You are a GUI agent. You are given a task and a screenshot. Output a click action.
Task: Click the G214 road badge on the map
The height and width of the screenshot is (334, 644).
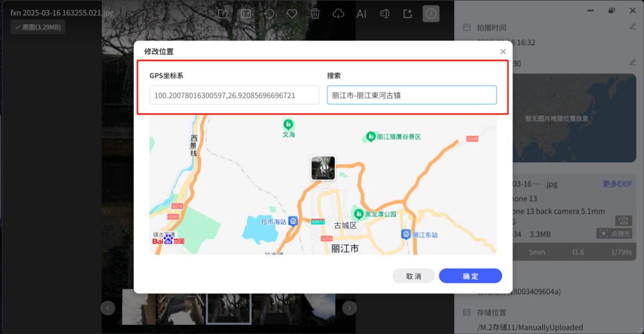(177, 206)
